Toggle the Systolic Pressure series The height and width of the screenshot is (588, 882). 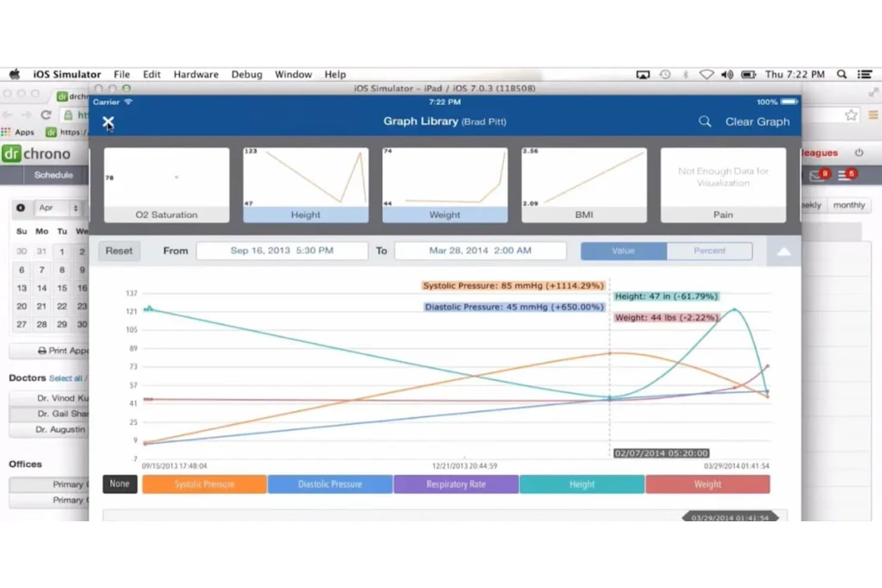204,484
